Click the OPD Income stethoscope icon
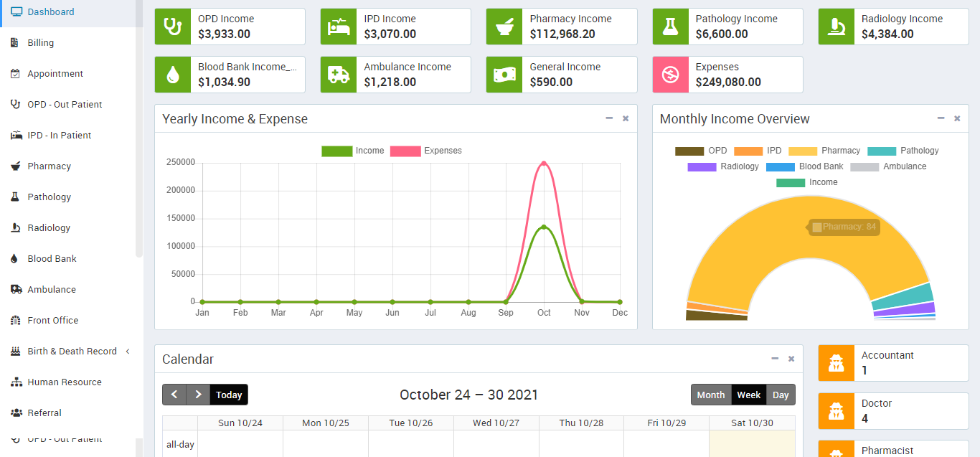The height and width of the screenshot is (457, 980). pyautogui.click(x=173, y=27)
